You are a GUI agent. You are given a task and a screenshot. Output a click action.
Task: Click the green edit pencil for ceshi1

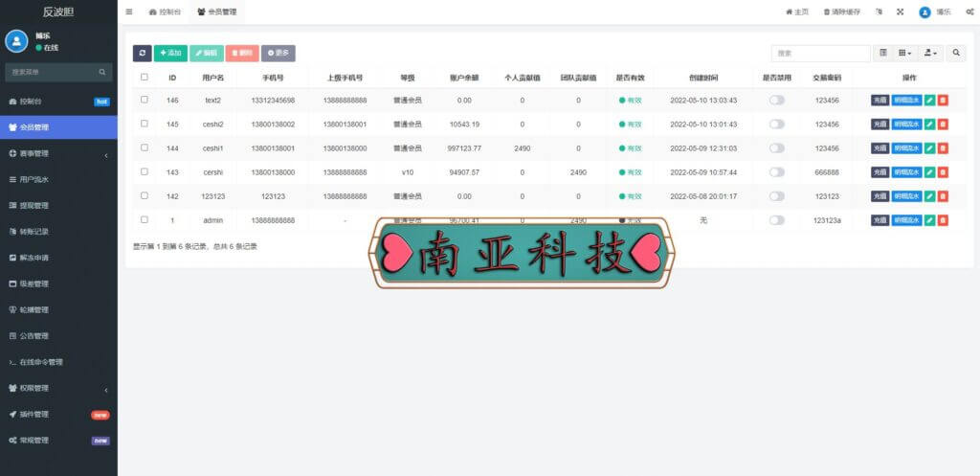pos(929,148)
